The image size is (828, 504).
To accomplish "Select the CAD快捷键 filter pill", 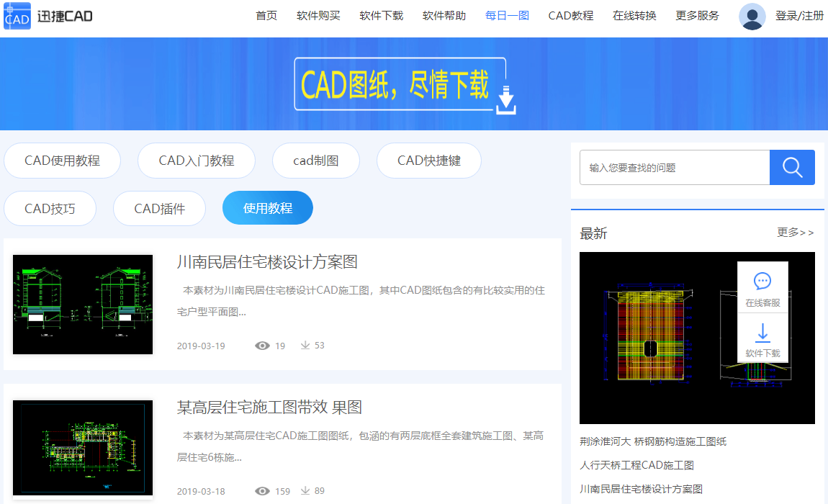I will tap(428, 161).
